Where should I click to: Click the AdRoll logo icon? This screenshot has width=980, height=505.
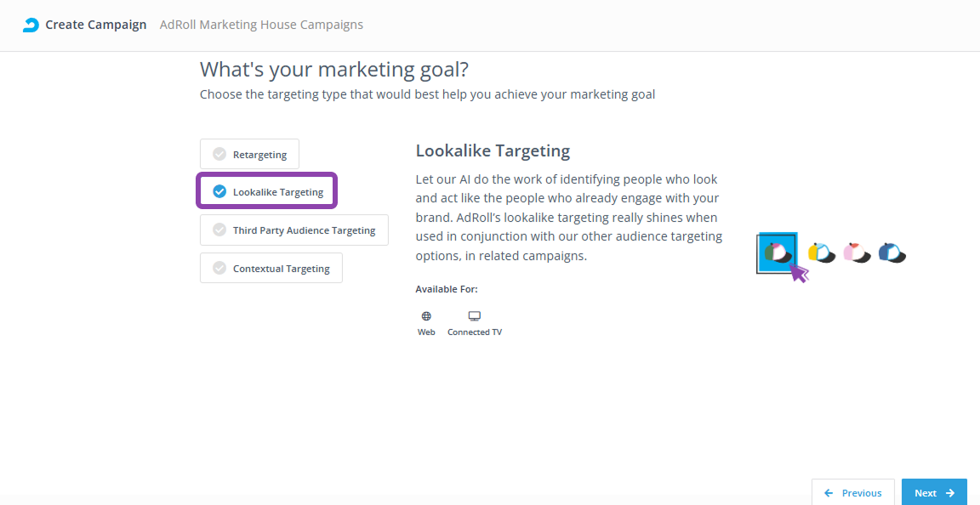[x=31, y=25]
